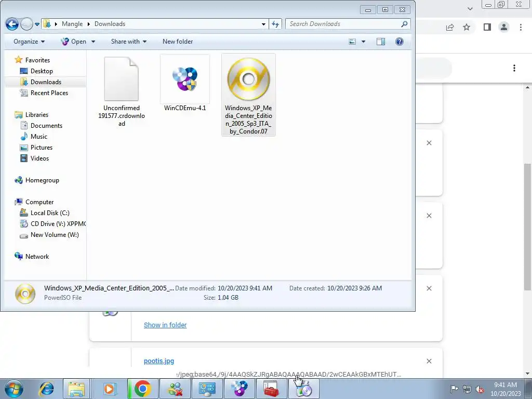Open the Organize menu

[x=29, y=42]
